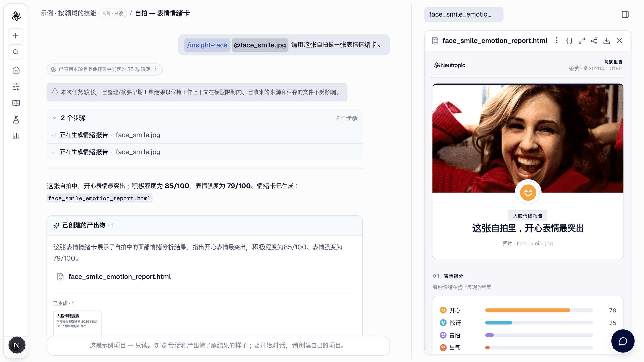
Task: Click the 生气 emotion row label
Action: click(455, 347)
